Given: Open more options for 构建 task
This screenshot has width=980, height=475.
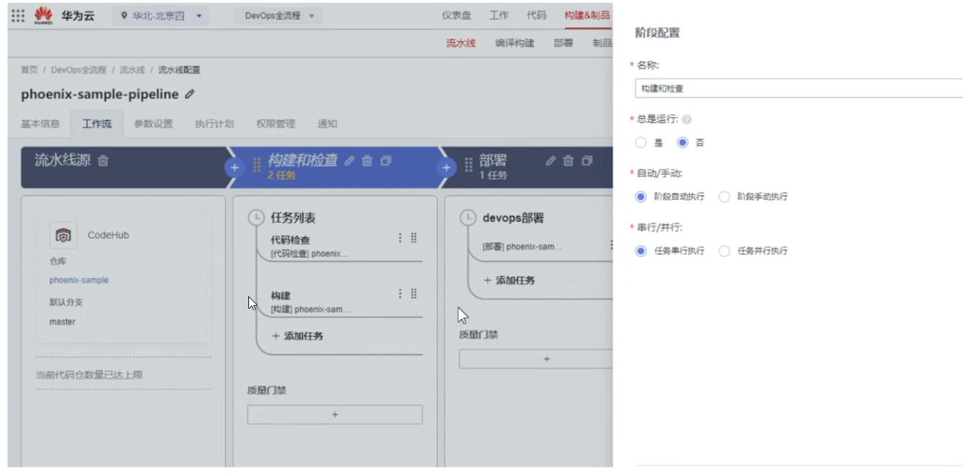Looking at the screenshot, I should (399, 294).
